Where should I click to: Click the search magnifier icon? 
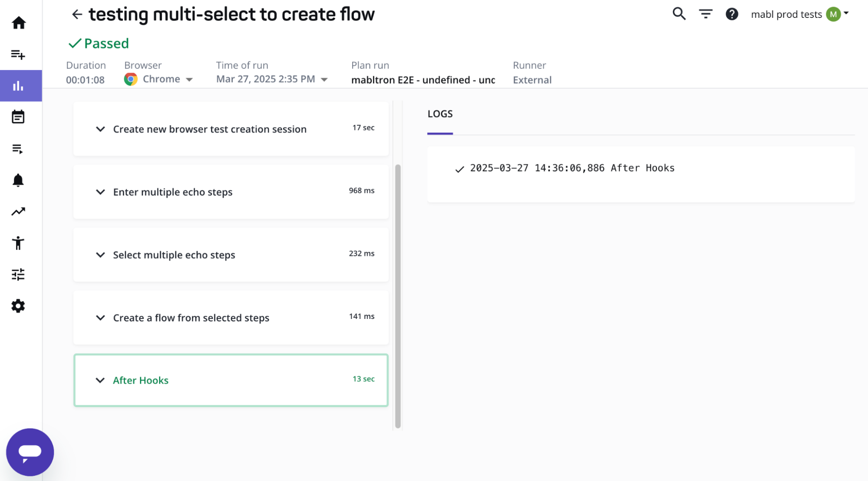click(679, 14)
